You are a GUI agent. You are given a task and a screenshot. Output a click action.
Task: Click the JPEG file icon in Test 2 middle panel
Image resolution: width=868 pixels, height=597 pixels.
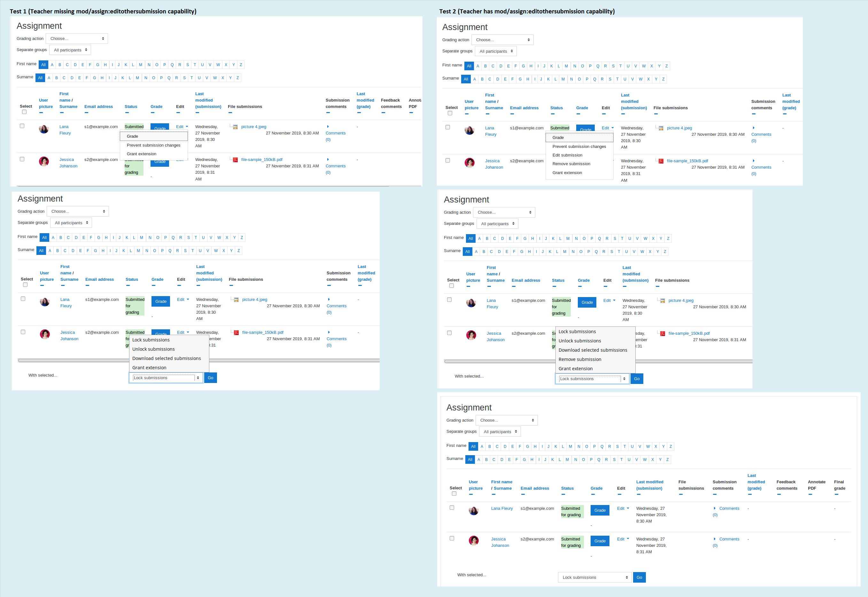coord(663,301)
